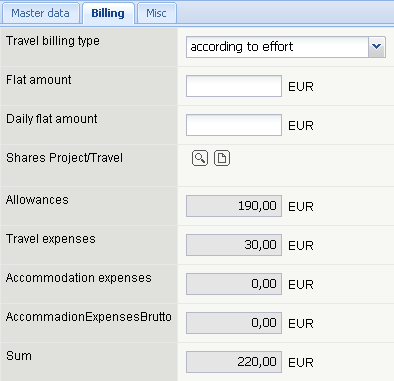Select the Billing tab

click(108, 13)
